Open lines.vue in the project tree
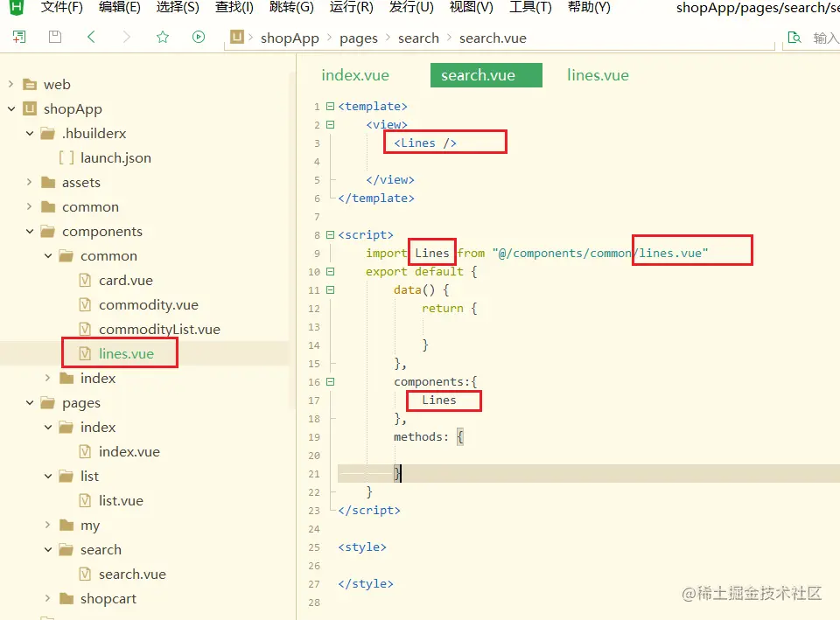The height and width of the screenshot is (620, 840). pos(126,354)
